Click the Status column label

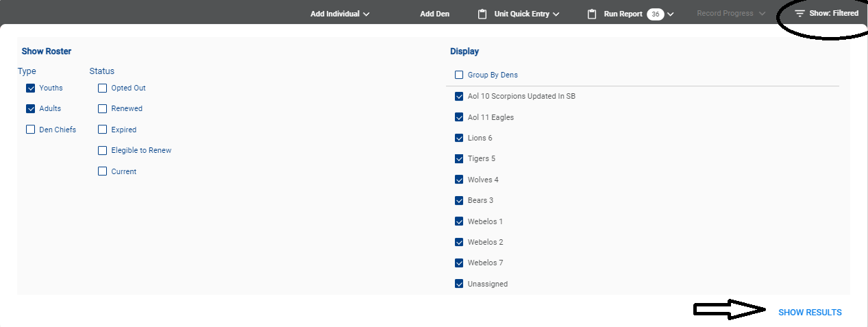[x=102, y=71]
